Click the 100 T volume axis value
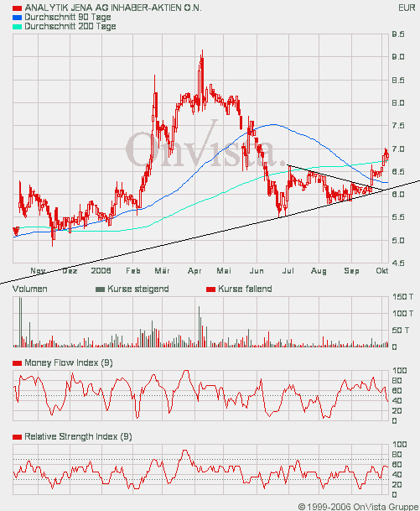Screen dimensions: 420x511 pyautogui.click(x=402, y=314)
